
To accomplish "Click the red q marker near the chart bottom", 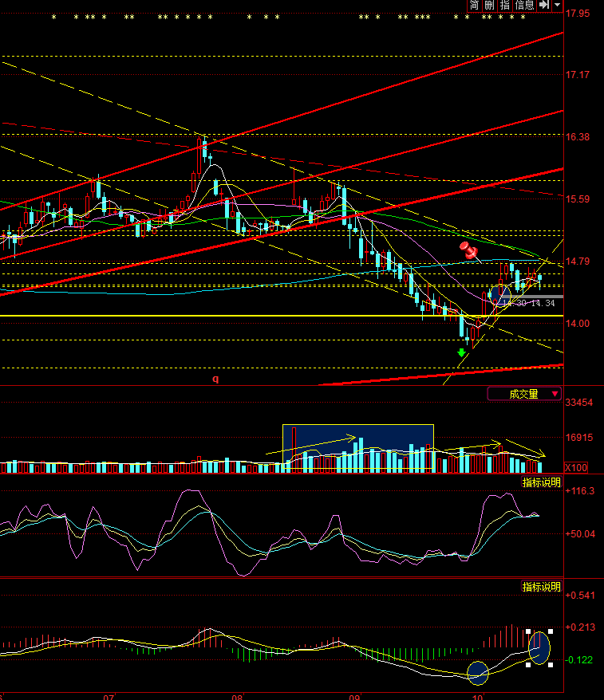I will (215, 379).
